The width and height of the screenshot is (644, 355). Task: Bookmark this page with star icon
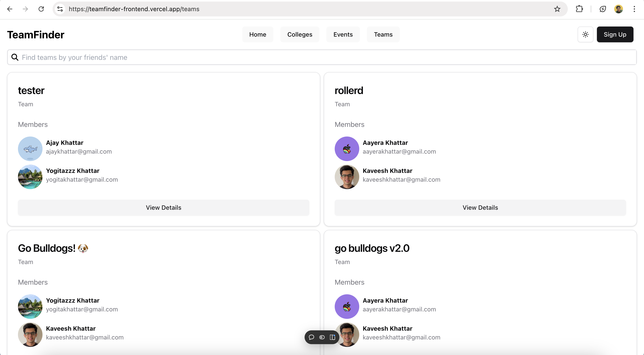[x=557, y=9]
